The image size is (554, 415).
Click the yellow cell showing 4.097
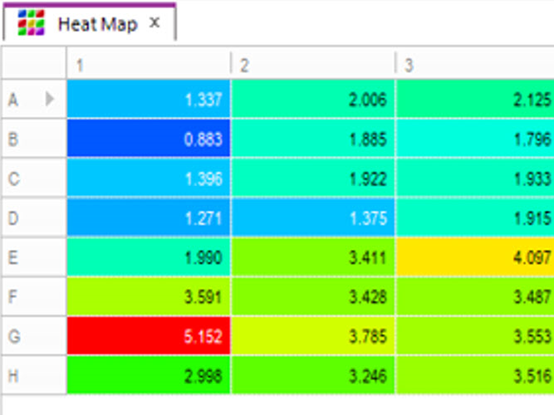(475, 257)
